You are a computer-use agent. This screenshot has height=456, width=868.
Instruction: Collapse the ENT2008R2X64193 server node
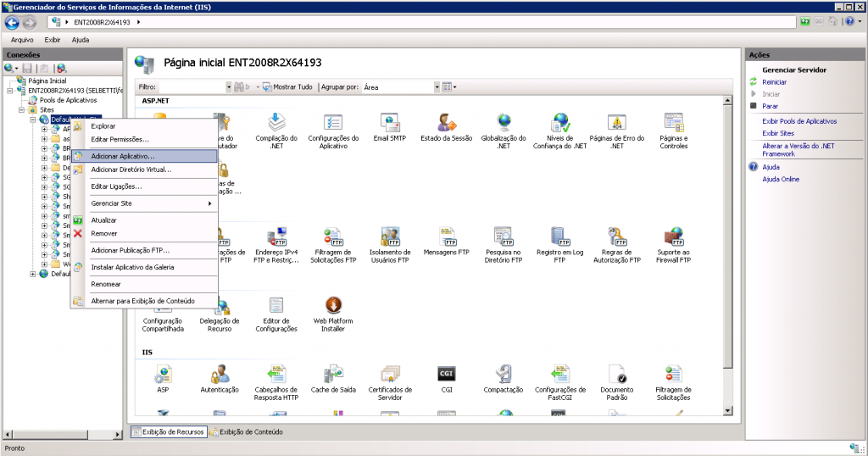coord(9,90)
